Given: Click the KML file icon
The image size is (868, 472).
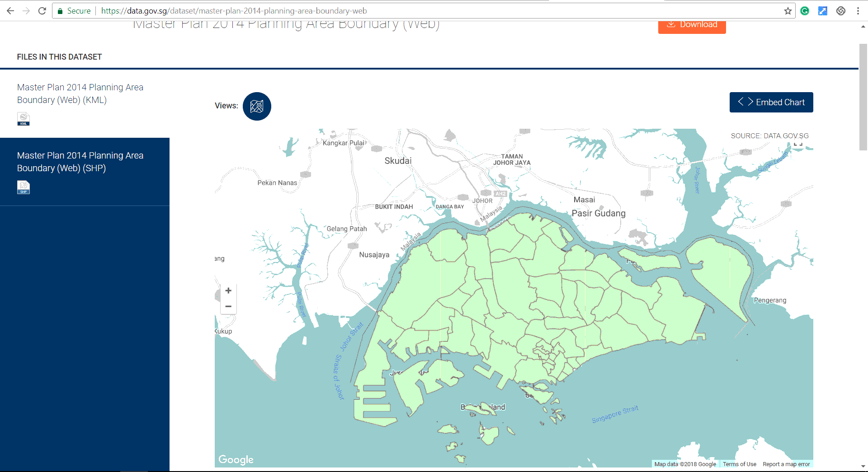Looking at the screenshot, I should (x=24, y=119).
